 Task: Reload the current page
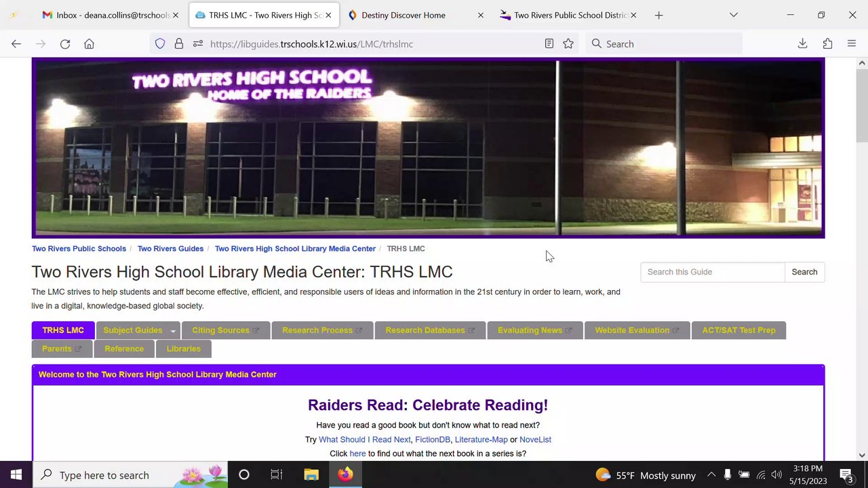pos(65,44)
